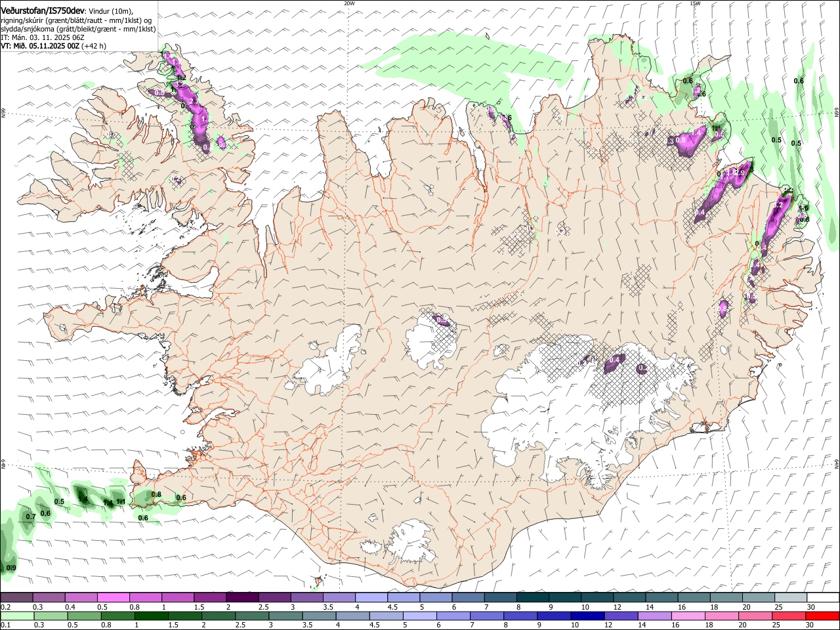Select light lavender upper legend swatch 4–4.5

pos(370,597)
